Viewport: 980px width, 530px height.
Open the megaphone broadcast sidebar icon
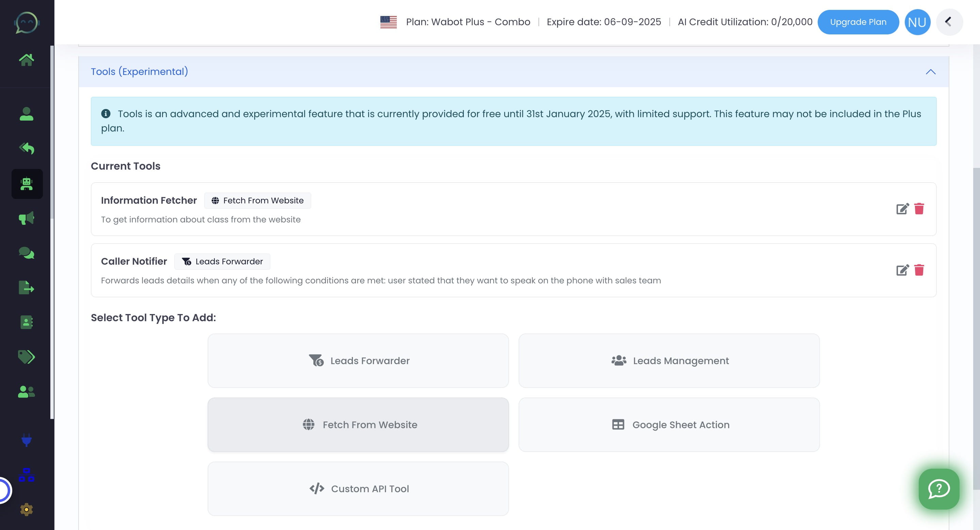point(26,218)
